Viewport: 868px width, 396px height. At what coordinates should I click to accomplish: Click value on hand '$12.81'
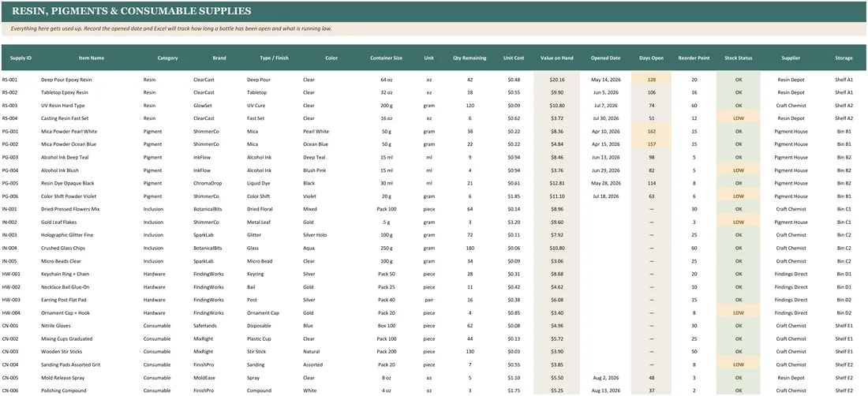click(557, 183)
